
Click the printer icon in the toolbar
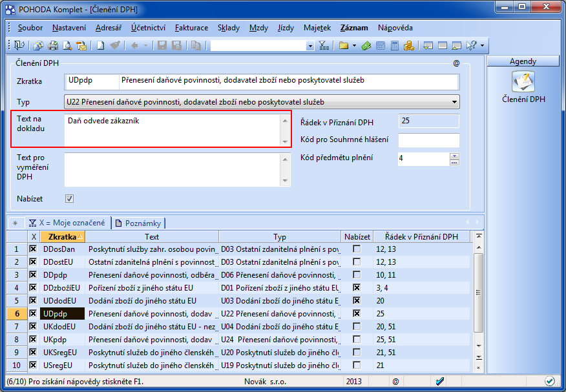coord(53,46)
